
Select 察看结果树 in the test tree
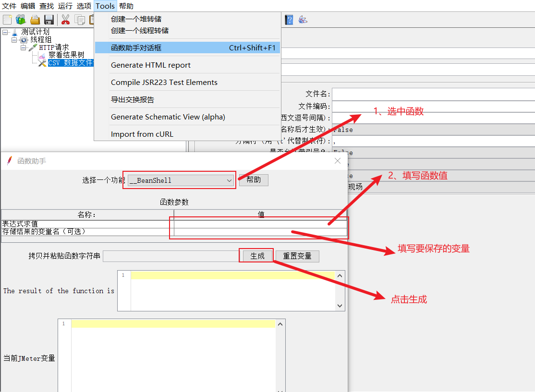tap(66, 55)
